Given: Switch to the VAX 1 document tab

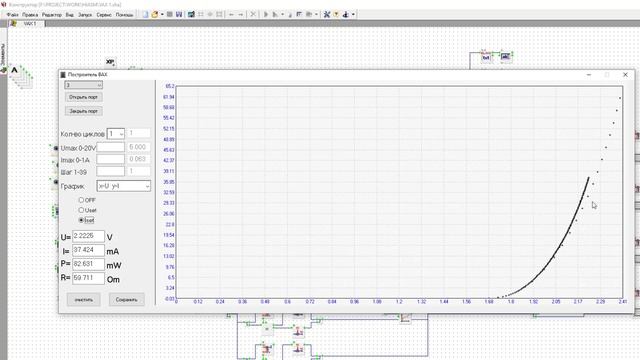Looking at the screenshot, I should click(x=27, y=24).
